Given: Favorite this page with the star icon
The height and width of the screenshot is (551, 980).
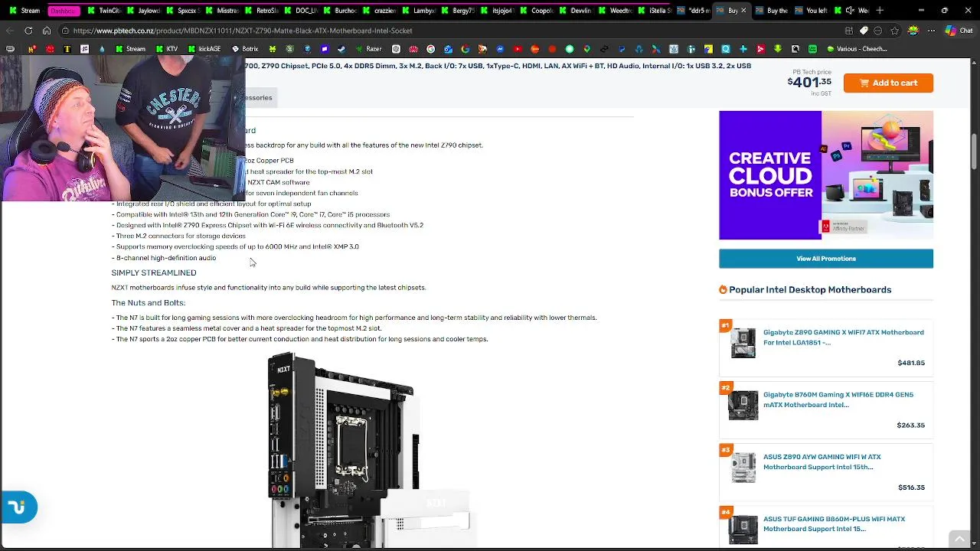Looking at the screenshot, I should [x=895, y=31].
